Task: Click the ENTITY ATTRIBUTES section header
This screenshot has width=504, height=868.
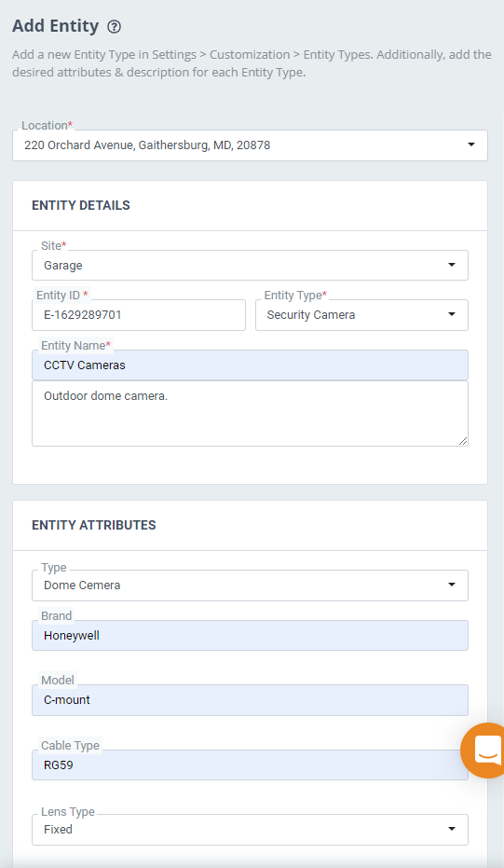Action: [x=94, y=525]
